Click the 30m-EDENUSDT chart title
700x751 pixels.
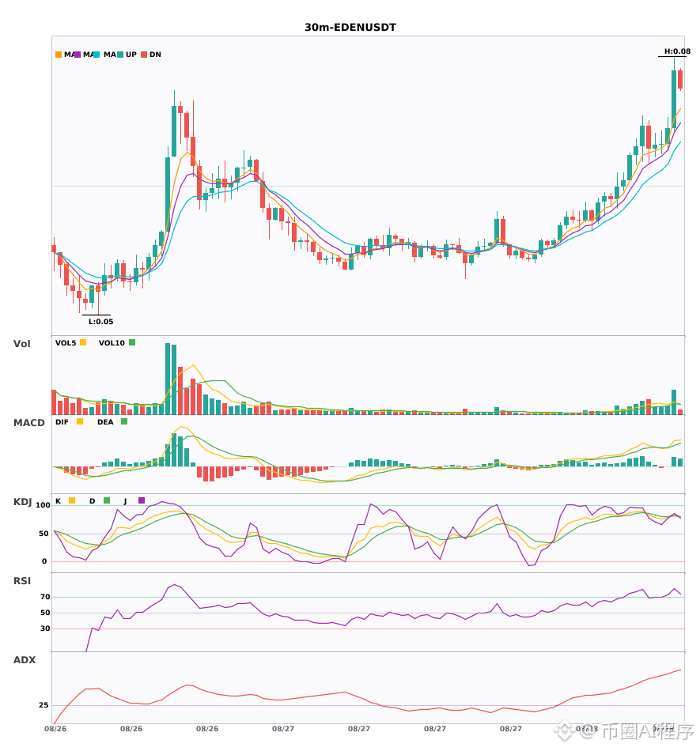350,28
